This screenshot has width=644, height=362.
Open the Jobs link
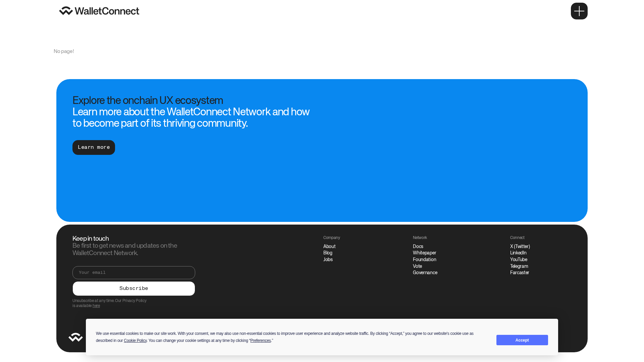[x=328, y=259]
